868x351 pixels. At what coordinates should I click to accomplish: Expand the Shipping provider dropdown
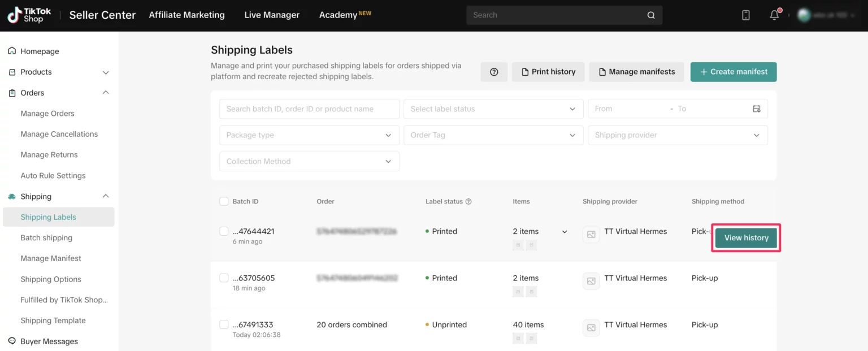click(677, 135)
